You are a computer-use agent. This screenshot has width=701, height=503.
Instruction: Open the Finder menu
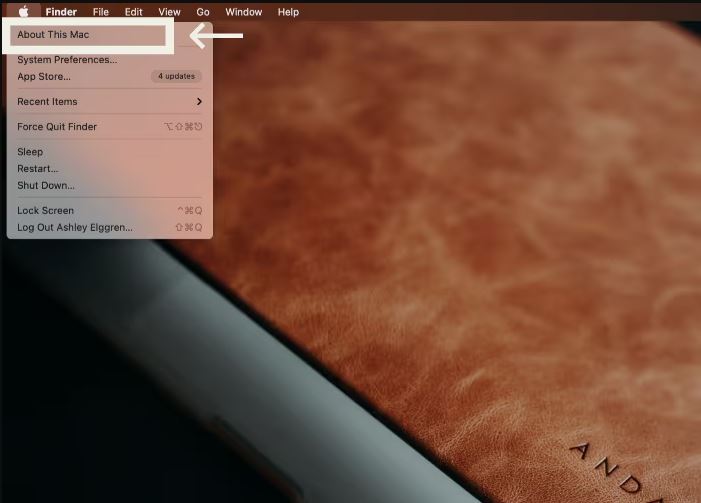coord(61,12)
